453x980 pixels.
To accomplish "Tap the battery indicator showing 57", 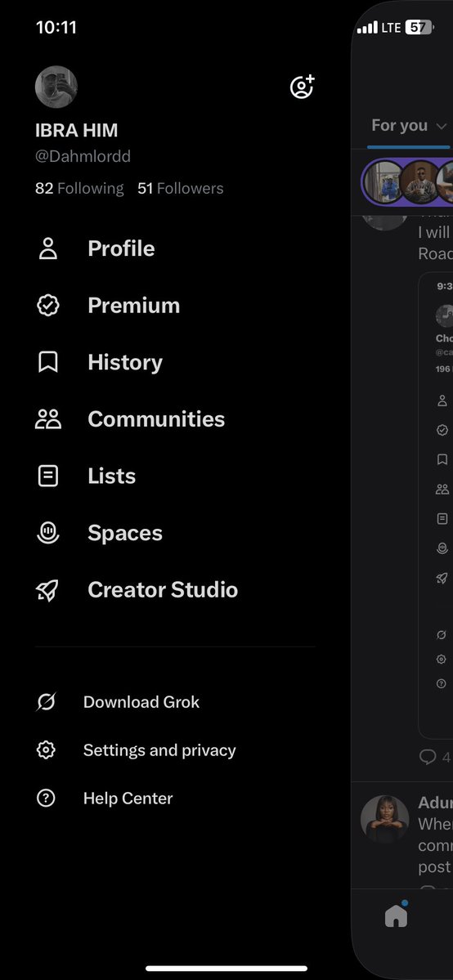I will 419,28.
